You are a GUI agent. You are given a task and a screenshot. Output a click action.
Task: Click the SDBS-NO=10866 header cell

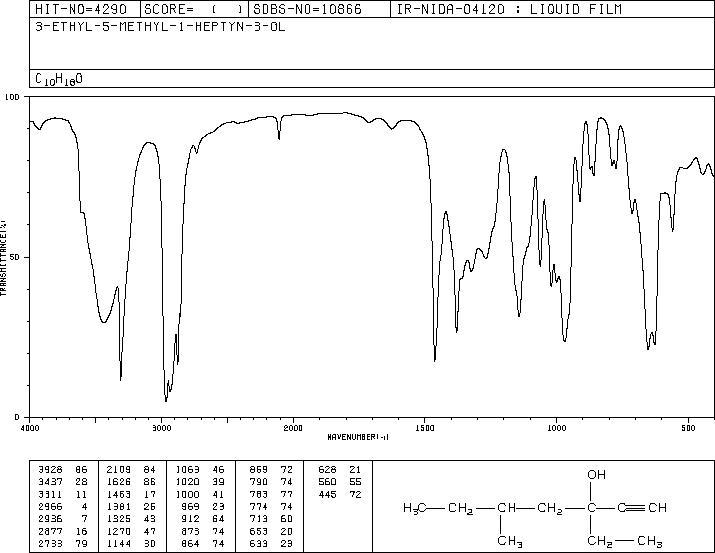(x=319, y=9)
